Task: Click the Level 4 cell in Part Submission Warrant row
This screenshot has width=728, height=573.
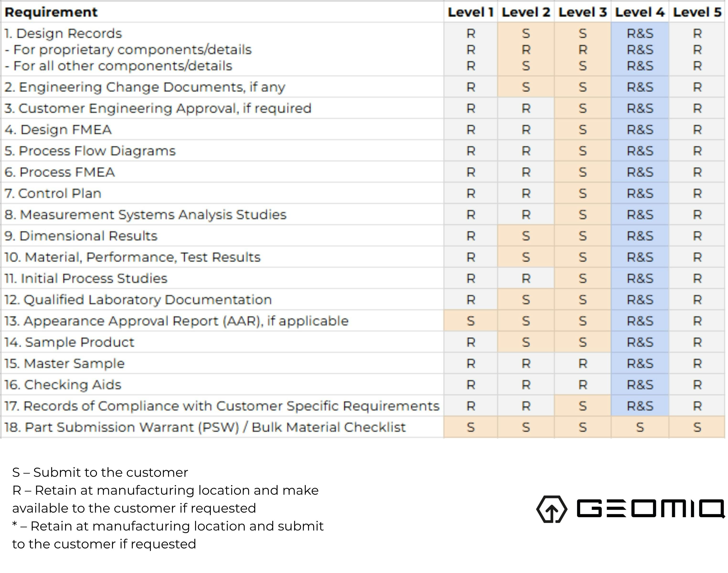Action: coord(640,427)
